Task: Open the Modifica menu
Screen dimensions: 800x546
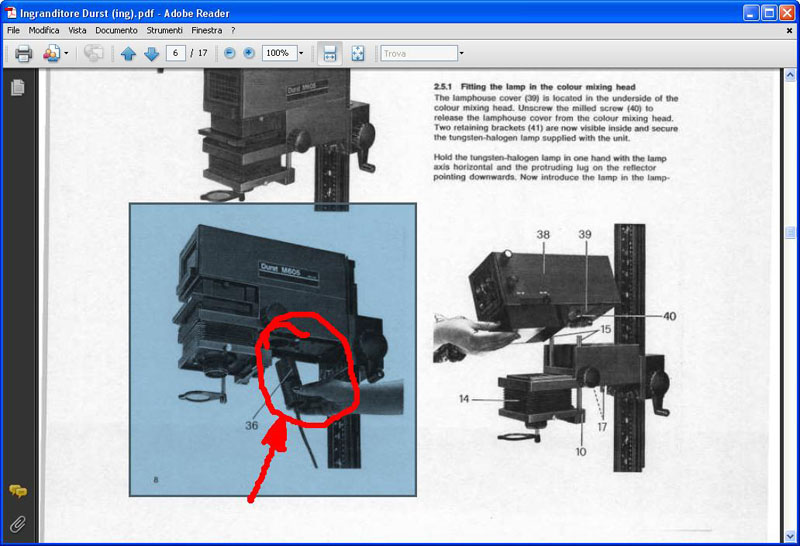Action: 44,31
